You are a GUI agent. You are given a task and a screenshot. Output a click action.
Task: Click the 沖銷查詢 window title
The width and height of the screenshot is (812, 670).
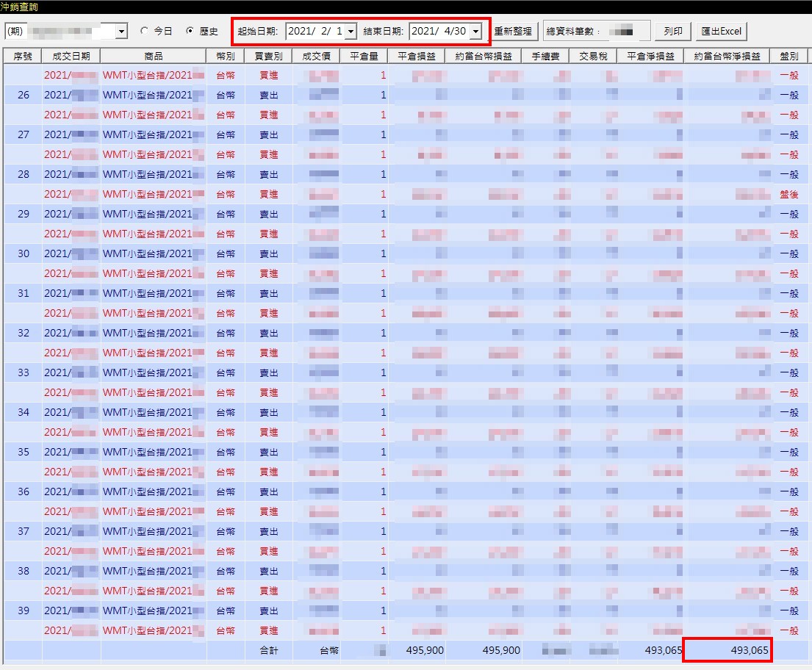coord(19,7)
